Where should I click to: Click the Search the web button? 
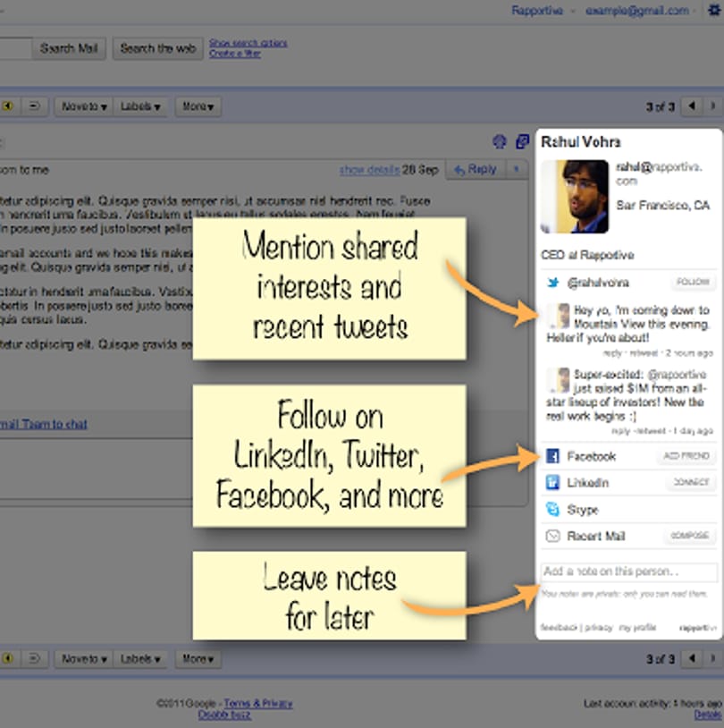[158, 48]
